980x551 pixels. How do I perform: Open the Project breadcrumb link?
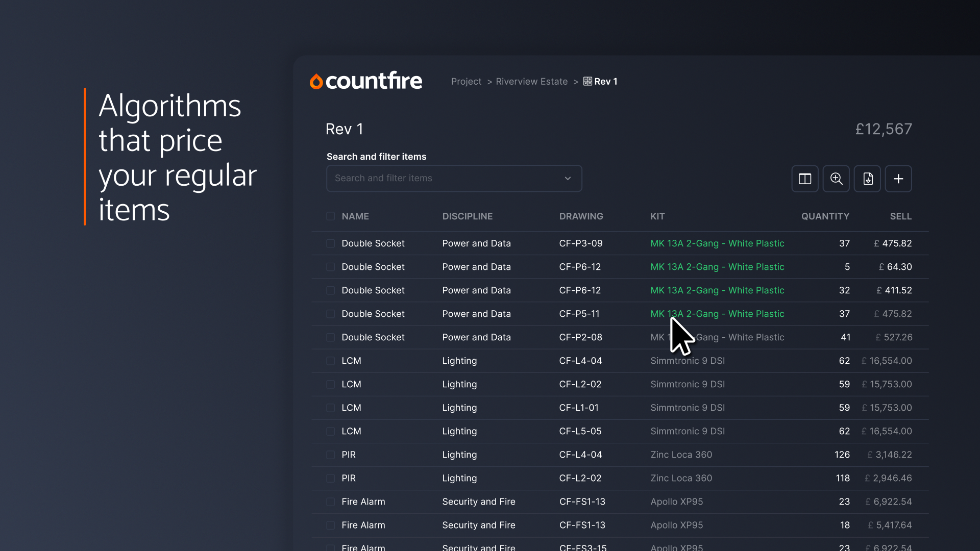click(466, 82)
